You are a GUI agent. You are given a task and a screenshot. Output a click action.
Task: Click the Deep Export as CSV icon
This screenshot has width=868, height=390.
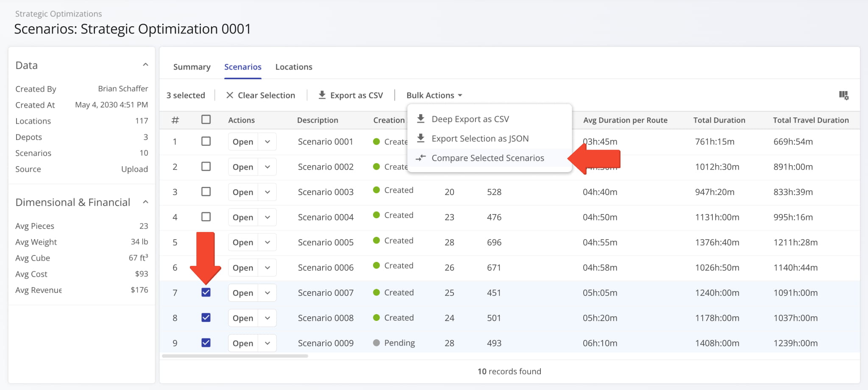point(421,119)
